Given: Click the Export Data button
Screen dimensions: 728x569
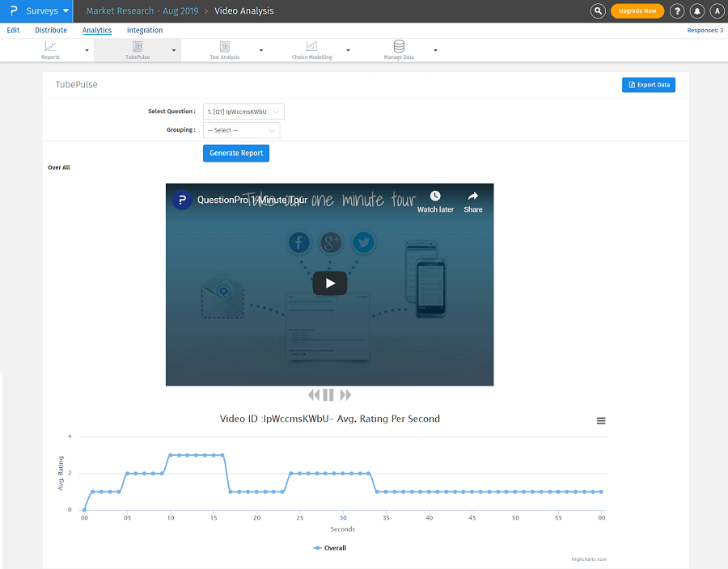Looking at the screenshot, I should [648, 85].
